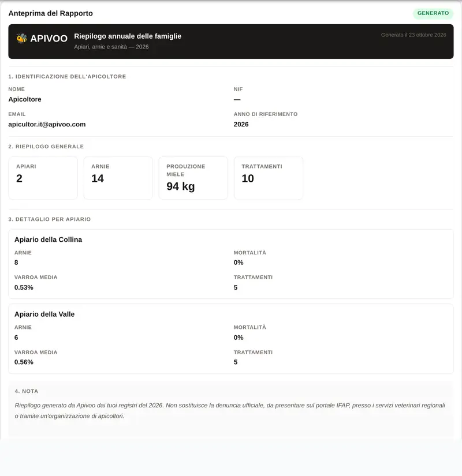Click the "Generato il 23 ottobre 2026" date
This screenshot has width=462, height=476.
(413, 35)
